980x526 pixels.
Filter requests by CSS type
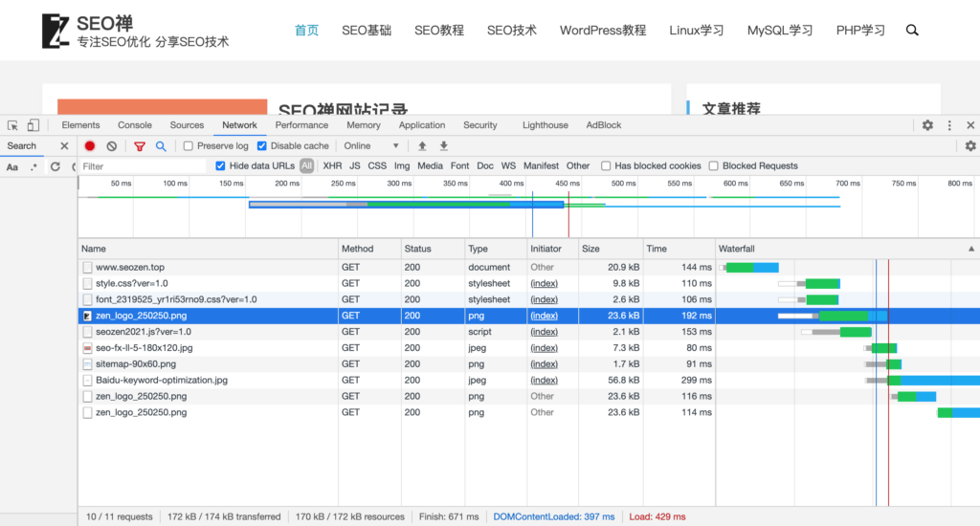coord(377,165)
